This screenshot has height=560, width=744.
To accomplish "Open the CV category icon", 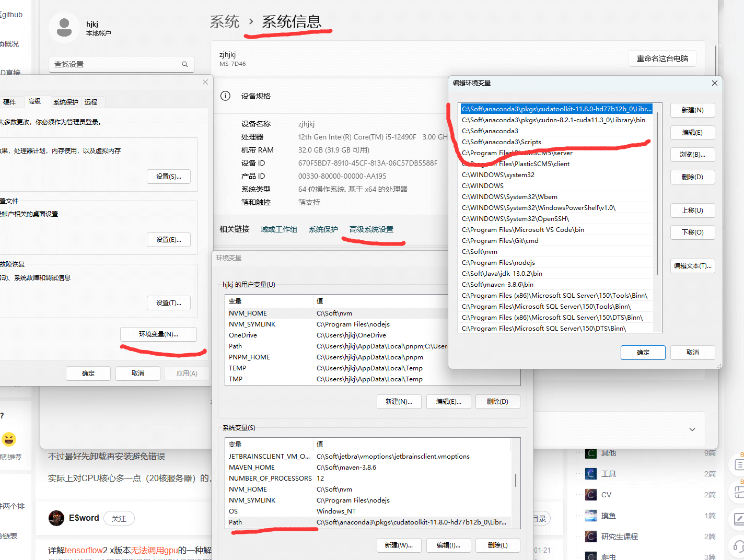I will coord(591,495).
